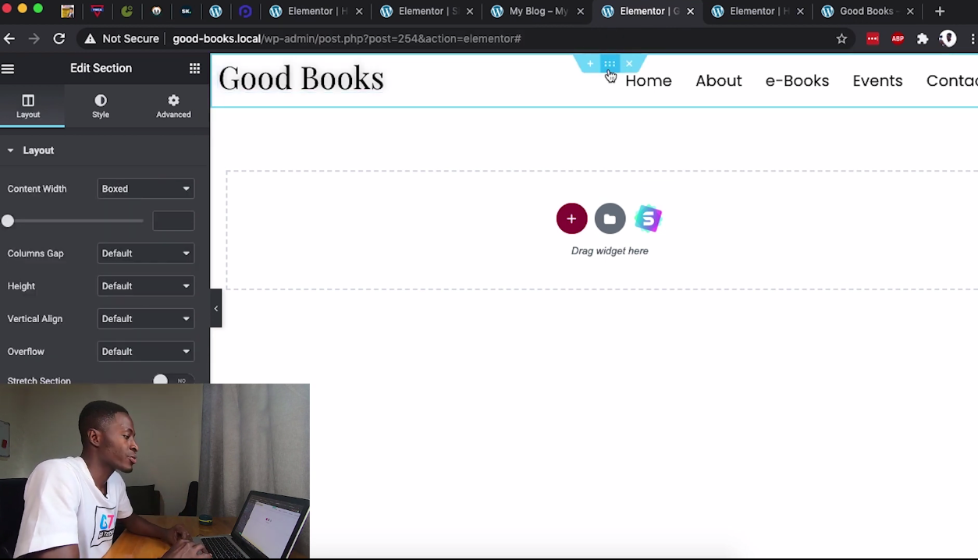Open the Height dropdown
The image size is (978, 560).
point(145,286)
